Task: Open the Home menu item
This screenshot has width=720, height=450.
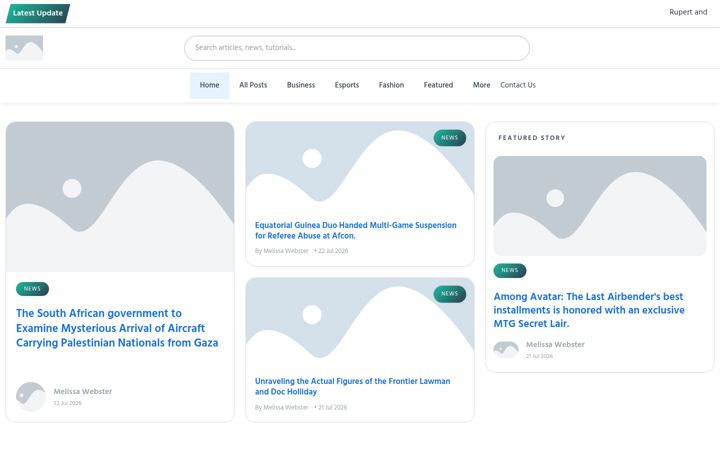Action: [209, 85]
